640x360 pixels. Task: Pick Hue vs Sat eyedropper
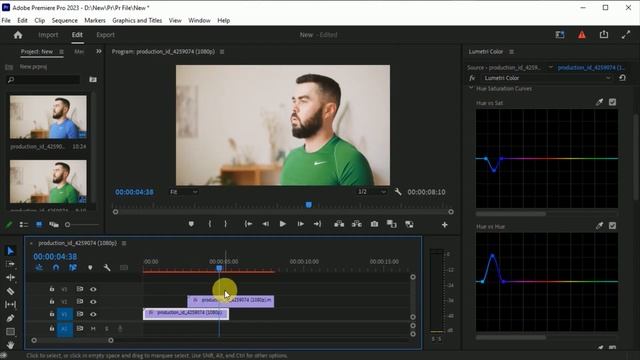(x=599, y=102)
